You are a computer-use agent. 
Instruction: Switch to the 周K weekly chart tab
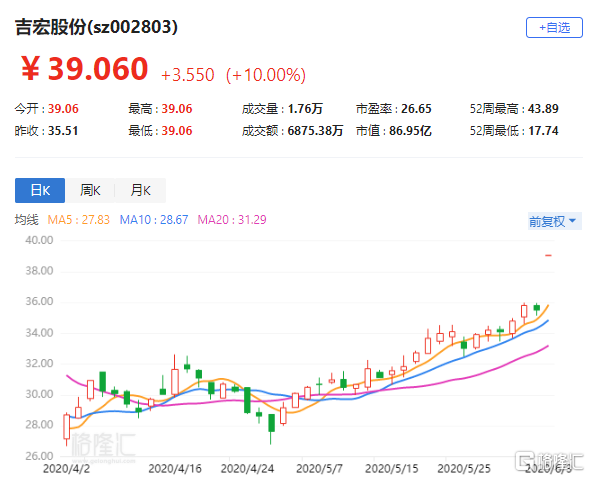click(90, 190)
